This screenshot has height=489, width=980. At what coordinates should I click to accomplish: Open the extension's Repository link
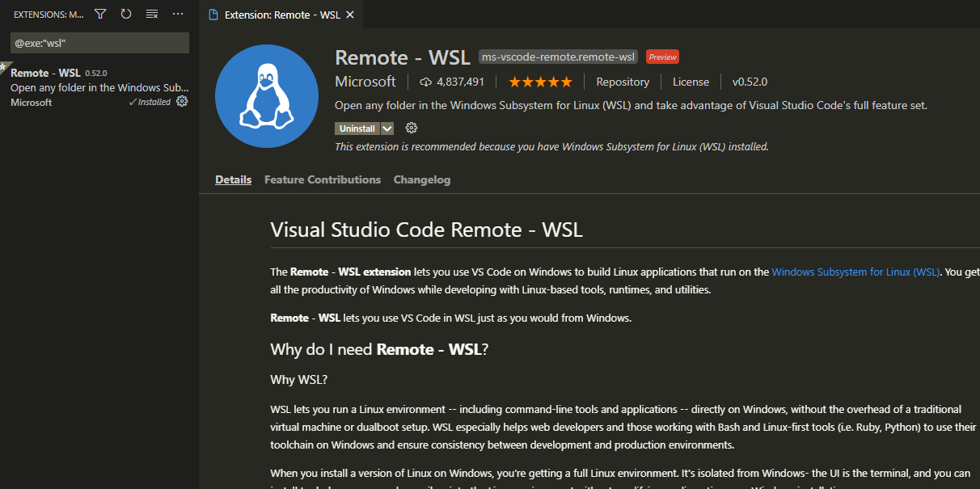coord(623,82)
